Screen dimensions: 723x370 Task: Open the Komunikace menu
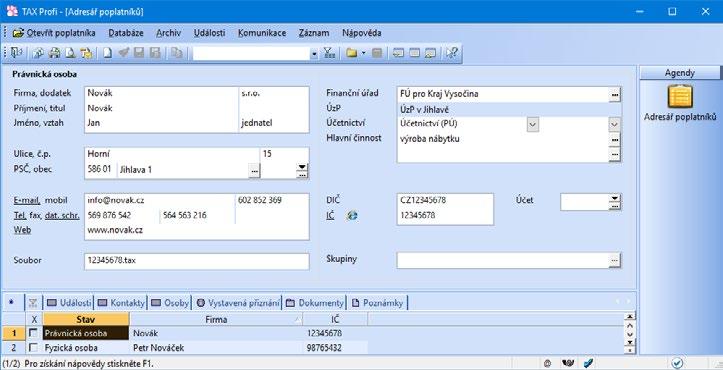tap(262, 33)
